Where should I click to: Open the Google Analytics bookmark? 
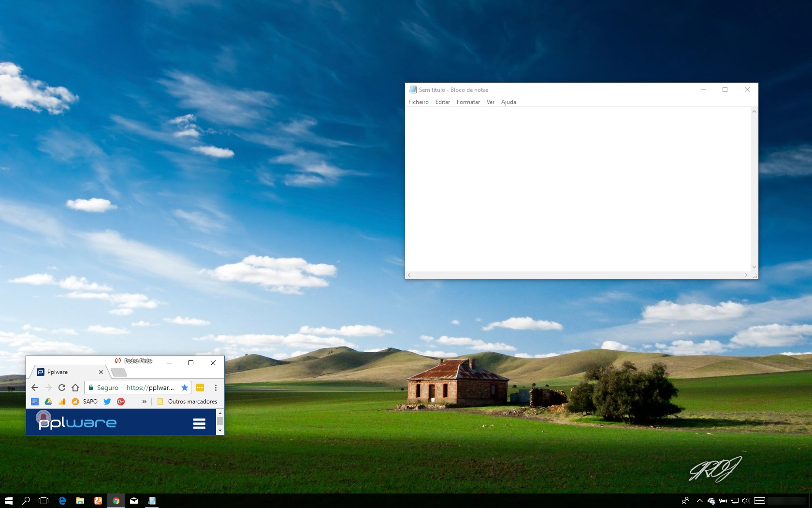click(x=62, y=401)
